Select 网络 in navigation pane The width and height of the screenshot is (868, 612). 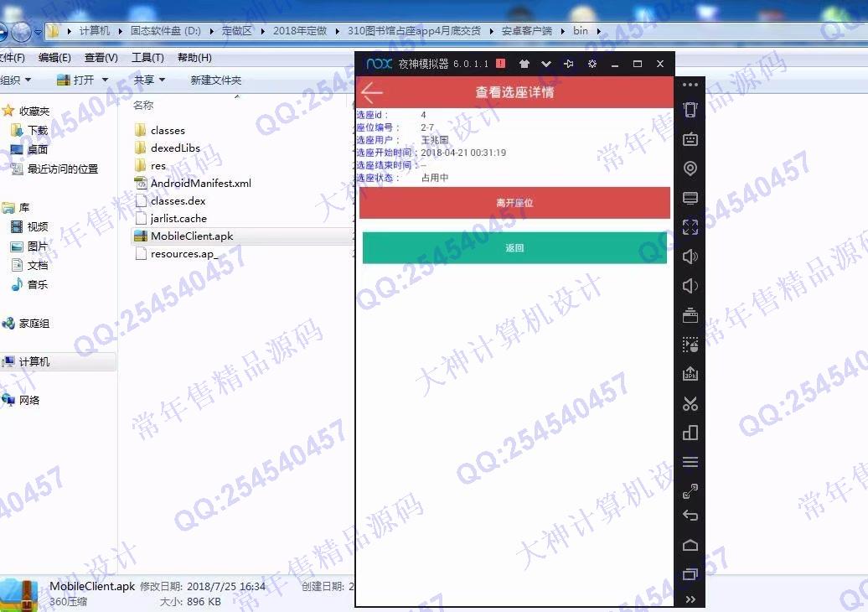21,400
